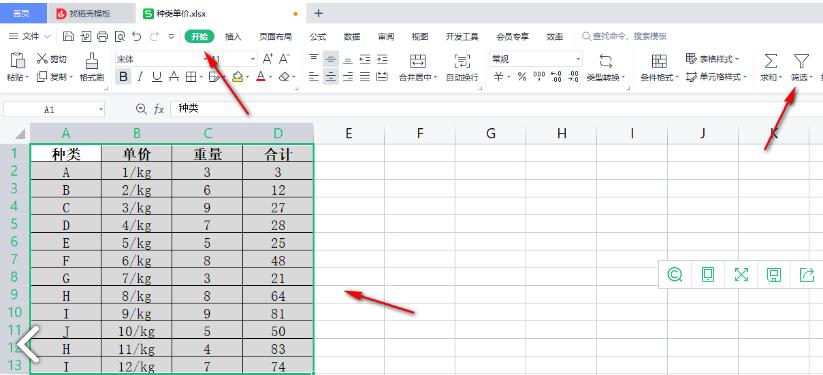The image size is (823, 375).
Task: Open a new tab with plus button
Action: click(318, 14)
